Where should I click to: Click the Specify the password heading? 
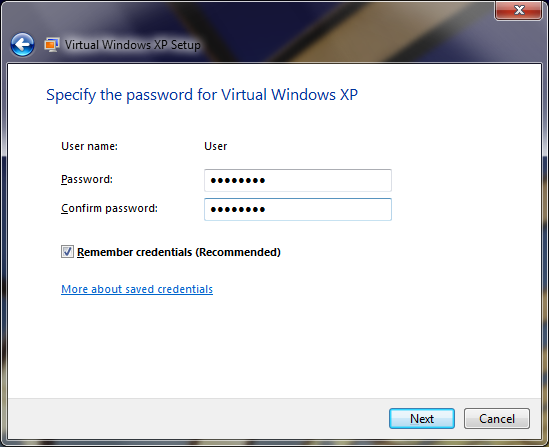point(202,95)
